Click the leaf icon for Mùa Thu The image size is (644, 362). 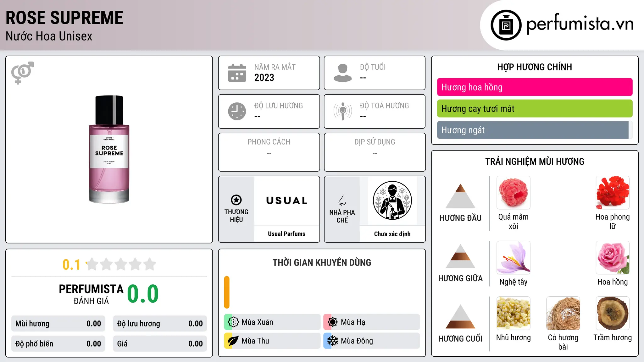click(233, 341)
